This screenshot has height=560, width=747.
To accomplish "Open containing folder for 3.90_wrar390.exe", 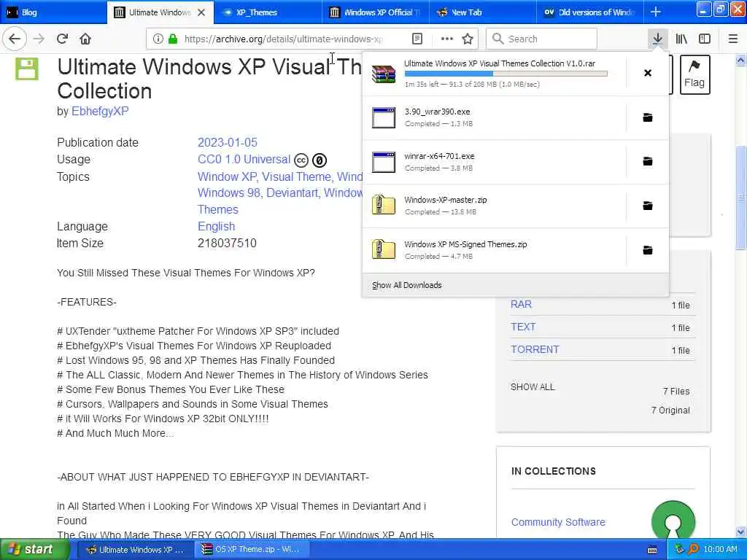I will [x=648, y=117].
